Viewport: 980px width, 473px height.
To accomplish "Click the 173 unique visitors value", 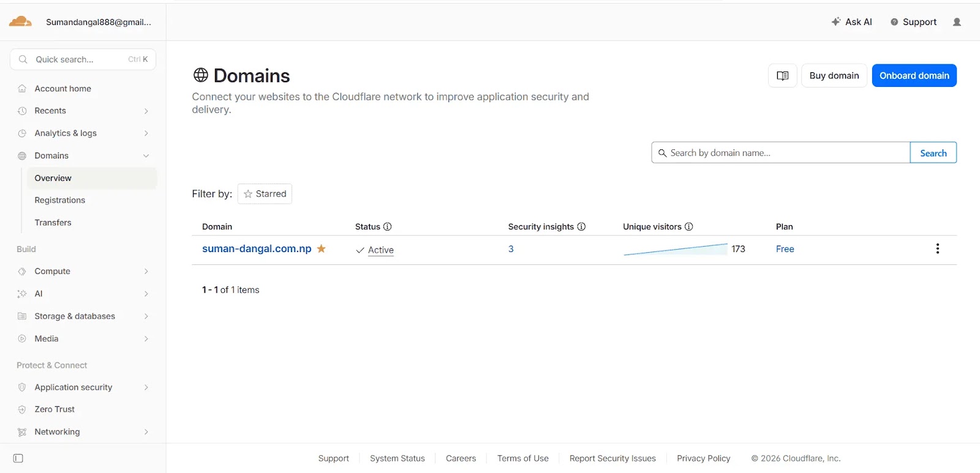I will (738, 249).
